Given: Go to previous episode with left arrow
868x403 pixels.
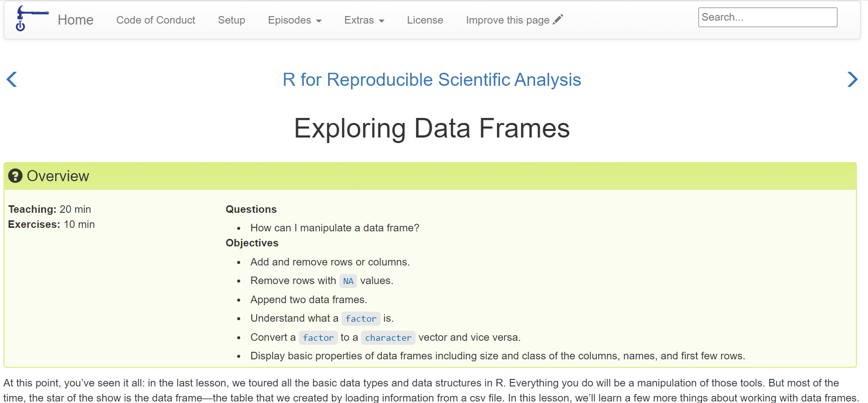Looking at the screenshot, I should coord(12,79).
